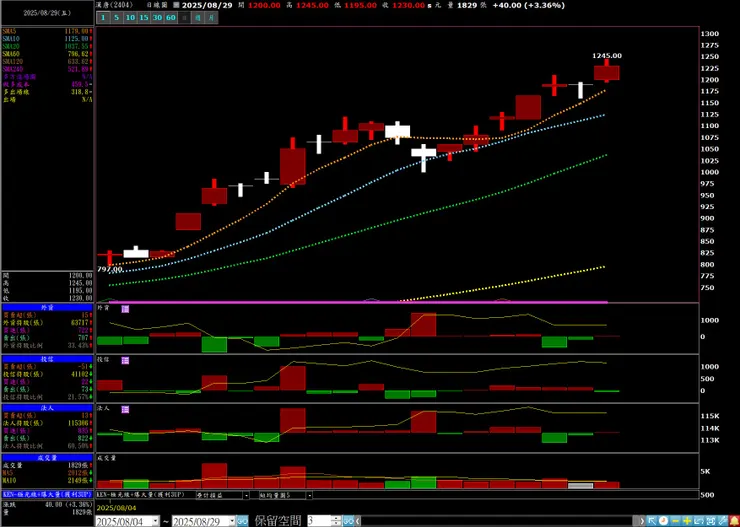Click the last red candlestick on 08/29

pyautogui.click(x=606, y=73)
